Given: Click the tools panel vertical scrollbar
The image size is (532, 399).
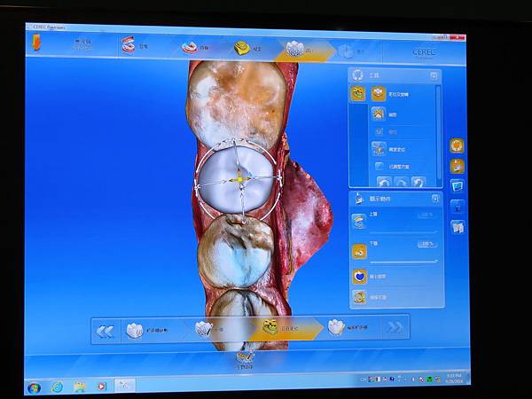Looking at the screenshot, I should 438,132.
